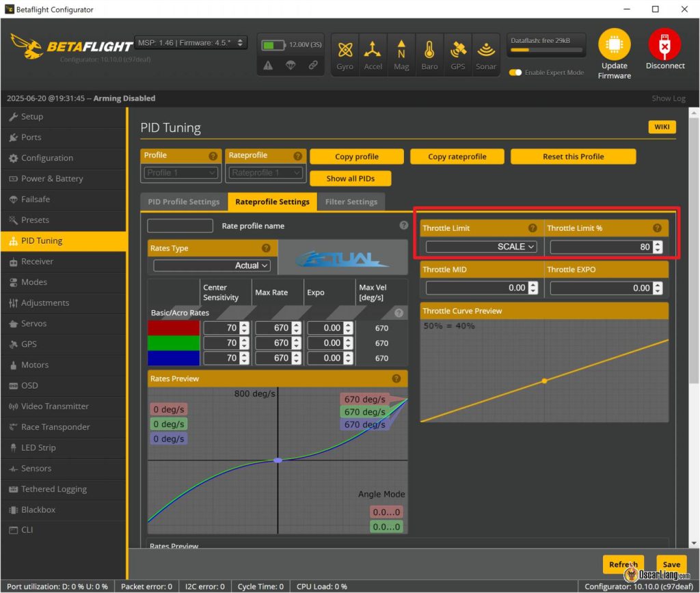Open help icon in Rates Preview header
The height and width of the screenshot is (593, 700).
click(396, 378)
